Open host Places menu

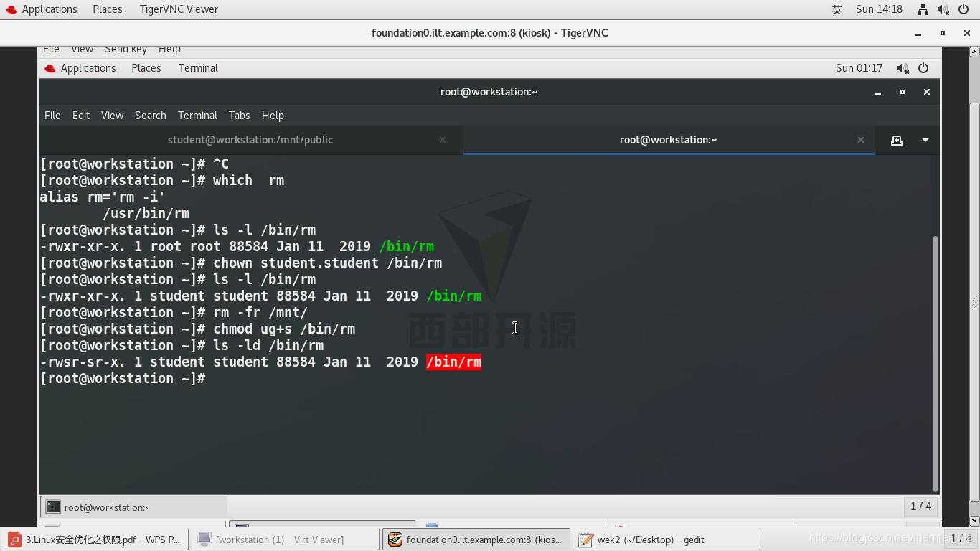108,9
